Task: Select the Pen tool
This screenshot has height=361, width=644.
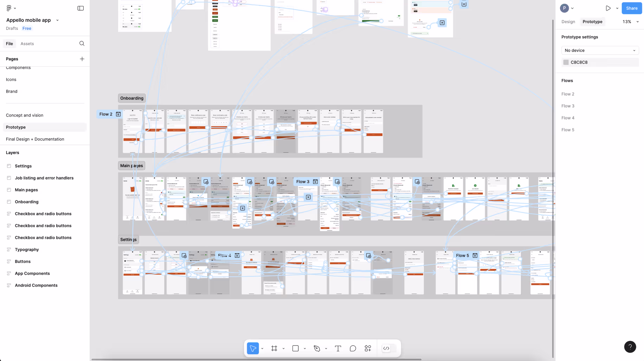Action: point(317,348)
